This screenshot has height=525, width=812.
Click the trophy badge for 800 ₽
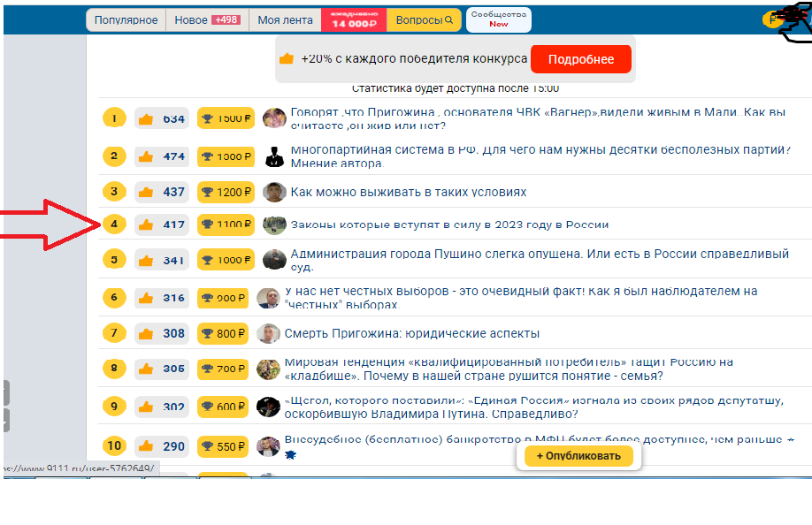point(226,333)
